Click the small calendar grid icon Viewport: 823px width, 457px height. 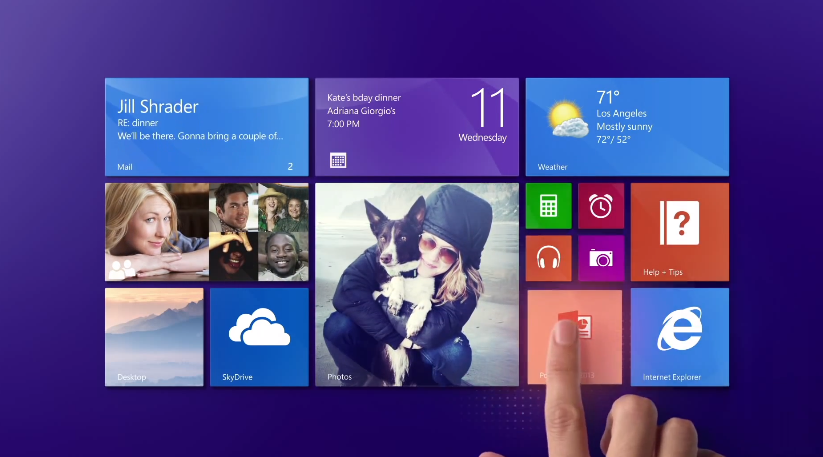tap(338, 160)
